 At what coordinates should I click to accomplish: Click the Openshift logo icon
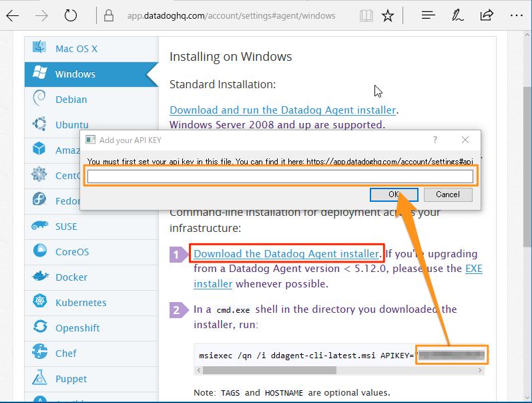[40, 326]
